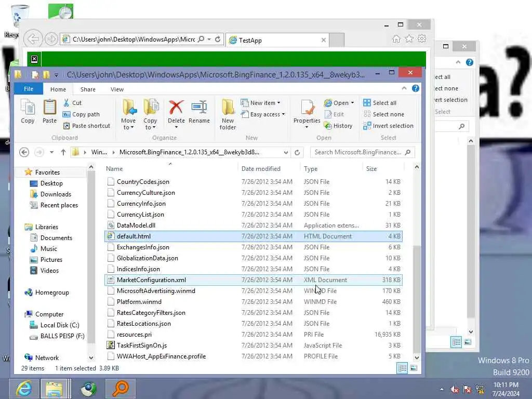
Task: Click Paste shortcut in the ribbon
Action: (87, 126)
